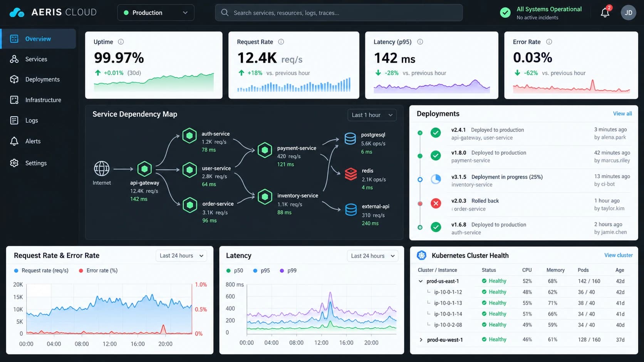Select the api-gateway hexagon node

coord(144,169)
